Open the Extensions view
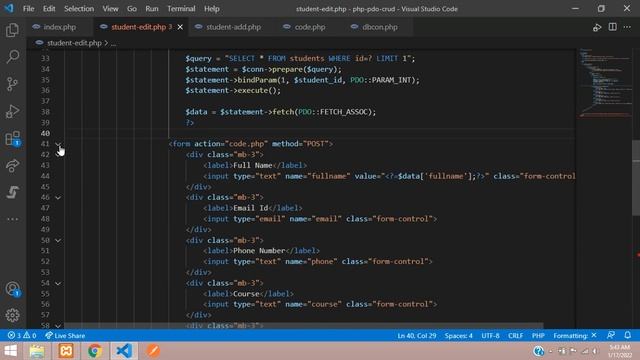 12,138
